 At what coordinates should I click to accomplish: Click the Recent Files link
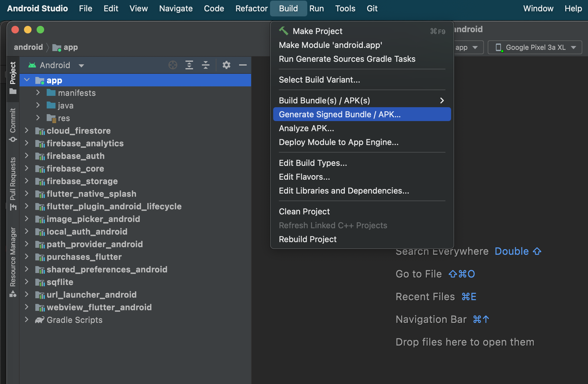click(x=425, y=296)
